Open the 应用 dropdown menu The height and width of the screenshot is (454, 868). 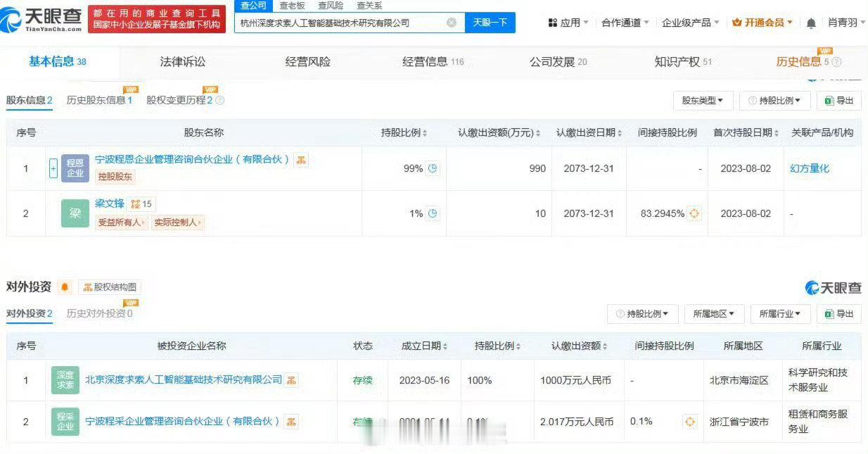[x=568, y=23]
